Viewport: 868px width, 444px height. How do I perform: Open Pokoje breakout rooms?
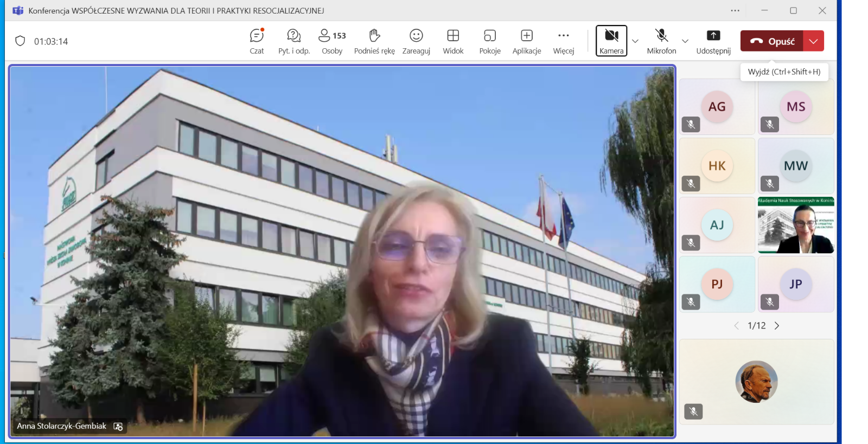[x=490, y=41]
